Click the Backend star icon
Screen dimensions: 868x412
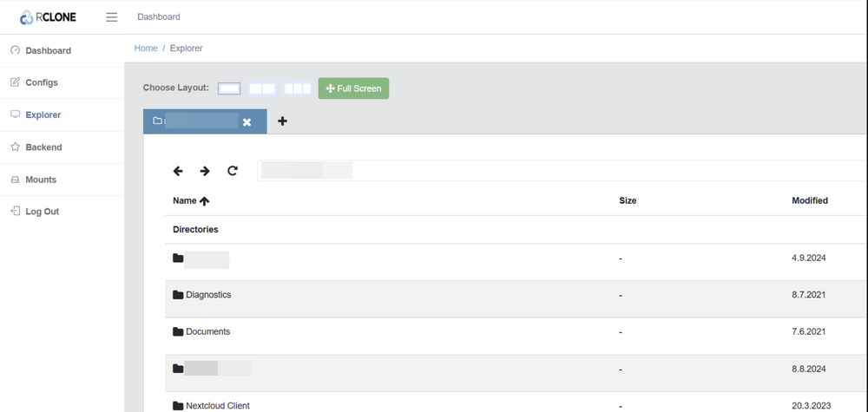(16, 147)
